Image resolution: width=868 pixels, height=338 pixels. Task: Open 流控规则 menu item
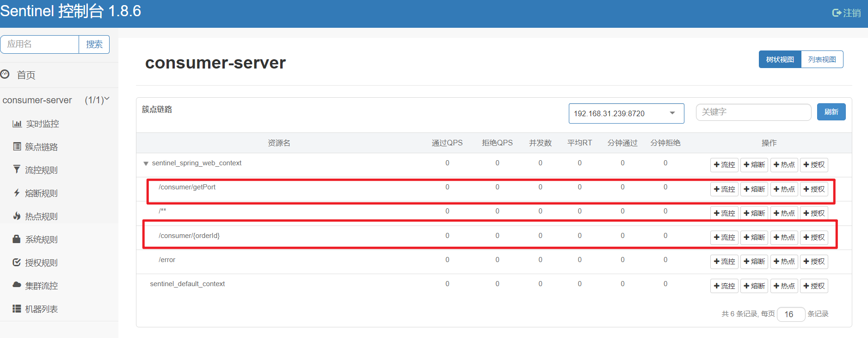tap(42, 170)
